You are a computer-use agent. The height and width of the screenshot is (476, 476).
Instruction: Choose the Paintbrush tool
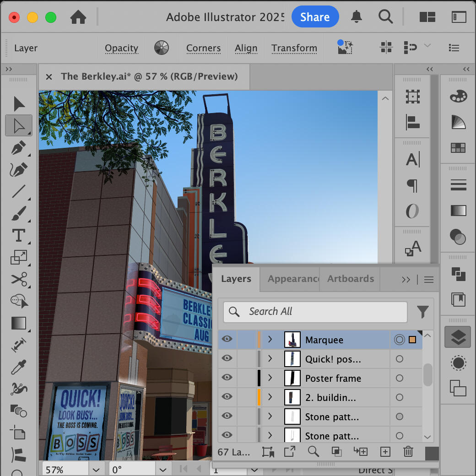pos(19,214)
